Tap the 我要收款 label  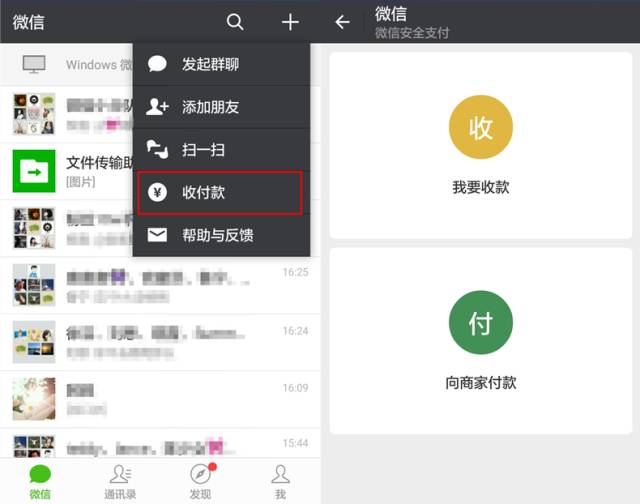480,187
